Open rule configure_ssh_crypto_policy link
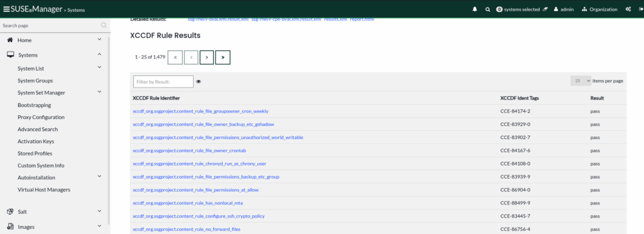The width and height of the screenshot is (644, 234). point(199,216)
